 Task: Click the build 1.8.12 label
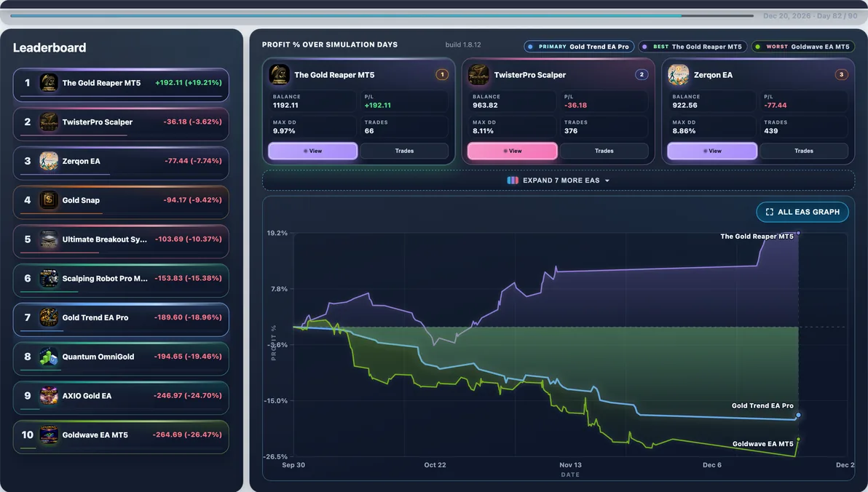point(463,44)
